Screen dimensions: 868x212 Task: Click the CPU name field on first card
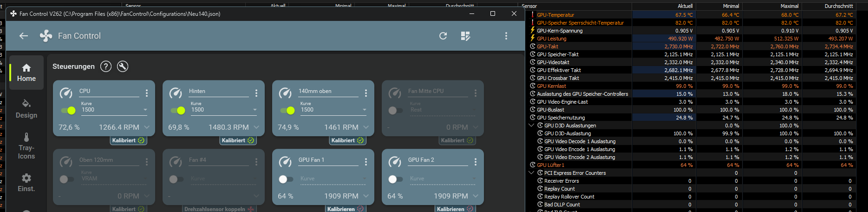[109, 92]
